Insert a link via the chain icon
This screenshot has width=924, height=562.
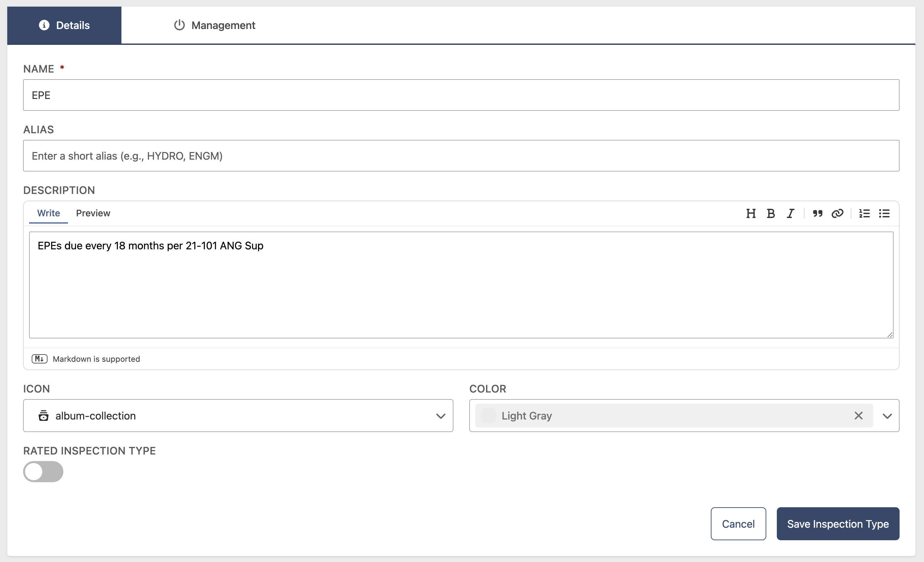pyautogui.click(x=838, y=214)
